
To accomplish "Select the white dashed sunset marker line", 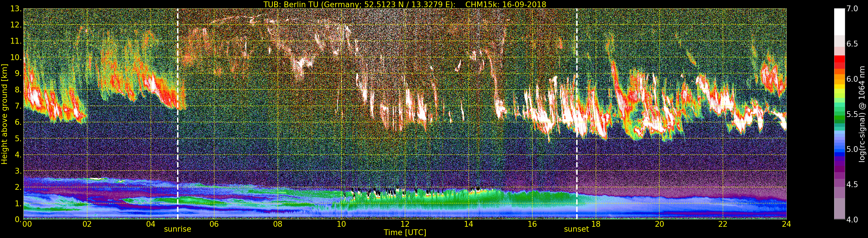I will pos(577,114).
